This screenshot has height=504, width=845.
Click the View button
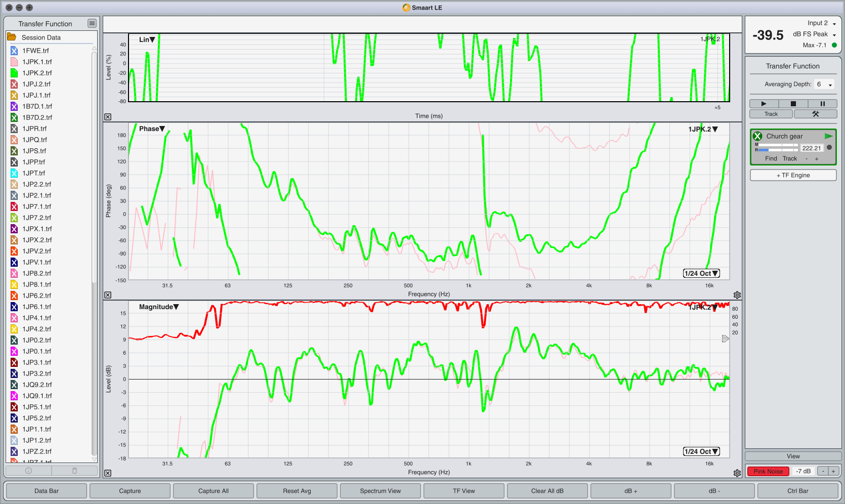tap(793, 456)
